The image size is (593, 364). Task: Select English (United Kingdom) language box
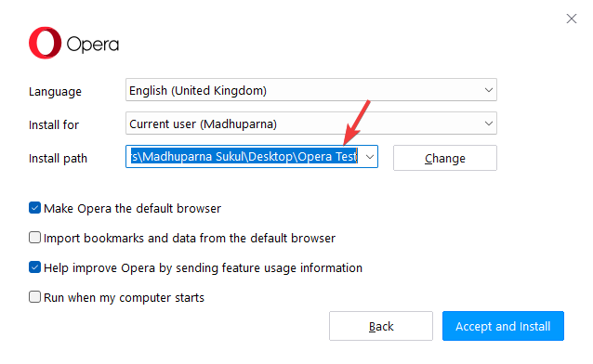pyautogui.click(x=310, y=90)
